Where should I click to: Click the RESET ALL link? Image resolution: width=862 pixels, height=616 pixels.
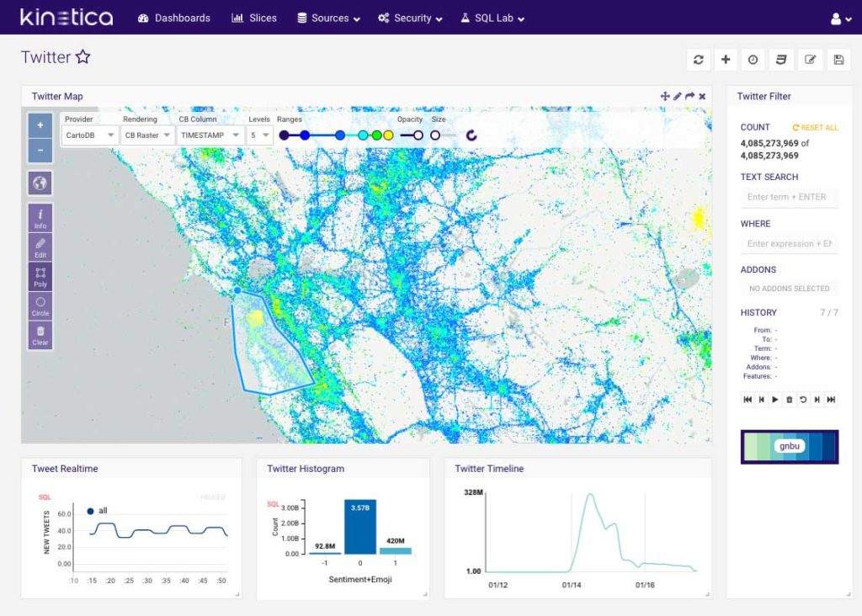coord(816,128)
